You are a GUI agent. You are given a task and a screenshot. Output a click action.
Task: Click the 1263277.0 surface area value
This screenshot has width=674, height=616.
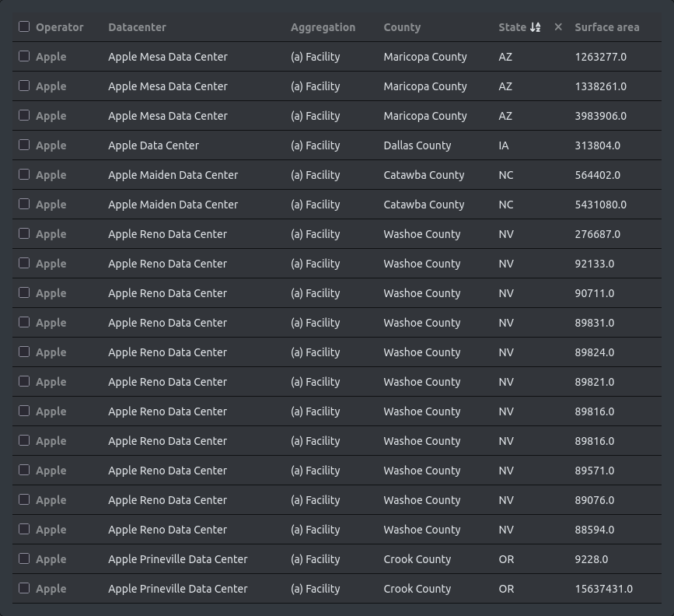tap(600, 57)
